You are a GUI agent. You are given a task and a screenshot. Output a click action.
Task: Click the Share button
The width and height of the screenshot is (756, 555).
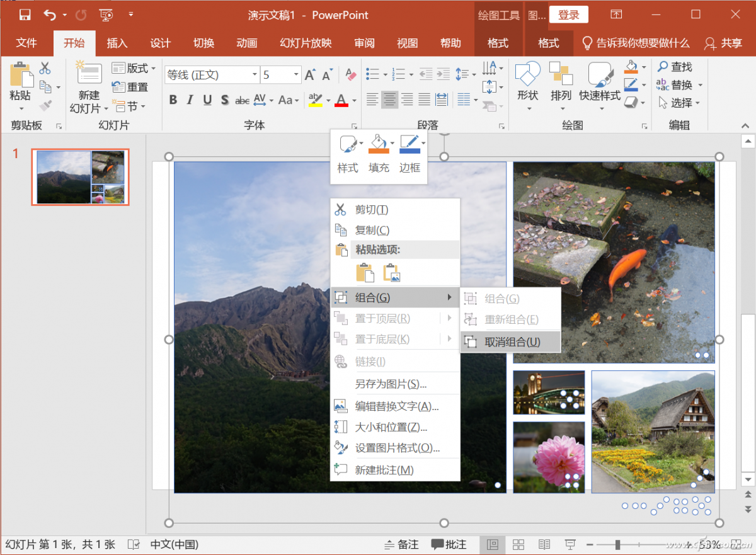pos(724,43)
